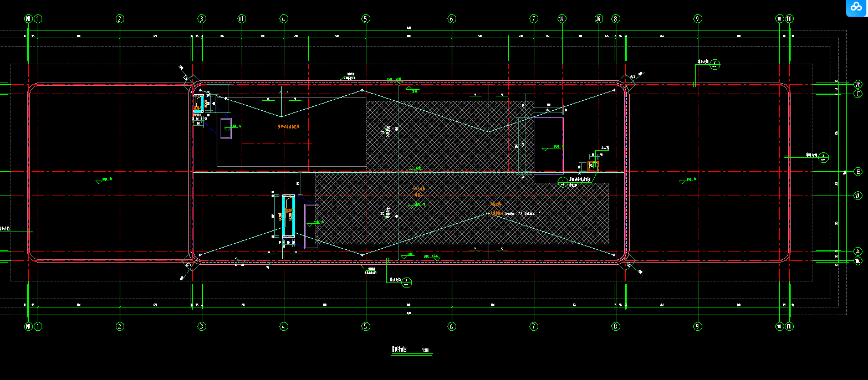Select the orange box symbol near axis 8
This screenshot has height=380, width=868.
pos(593,166)
